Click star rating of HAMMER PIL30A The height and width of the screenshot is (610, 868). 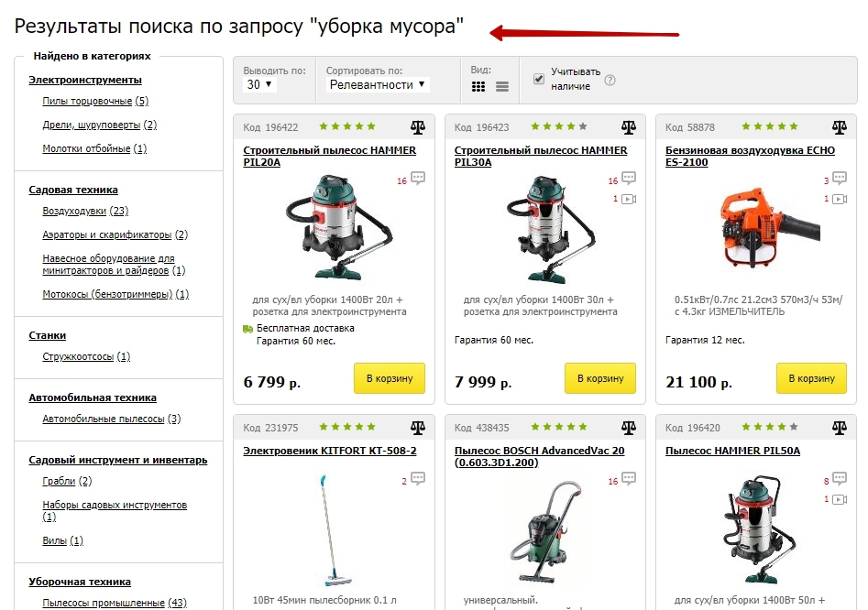coord(559,126)
